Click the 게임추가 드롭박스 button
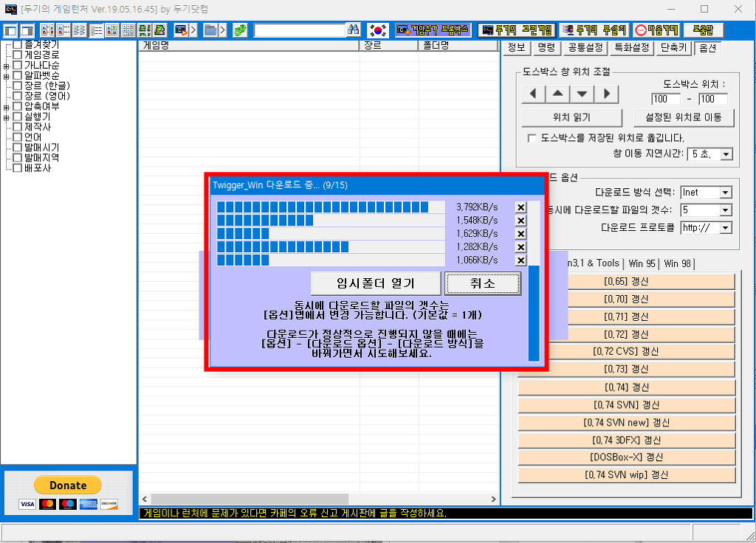 coord(433,30)
